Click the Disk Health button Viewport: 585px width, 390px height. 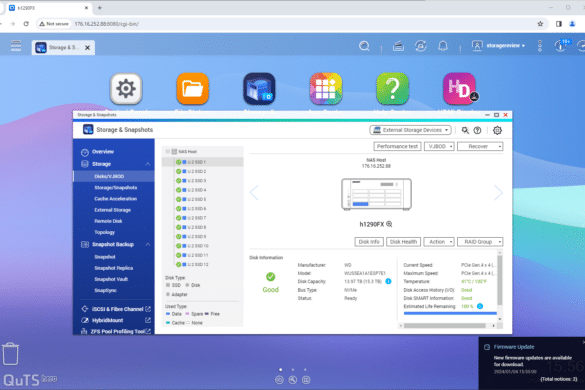(403, 242)
